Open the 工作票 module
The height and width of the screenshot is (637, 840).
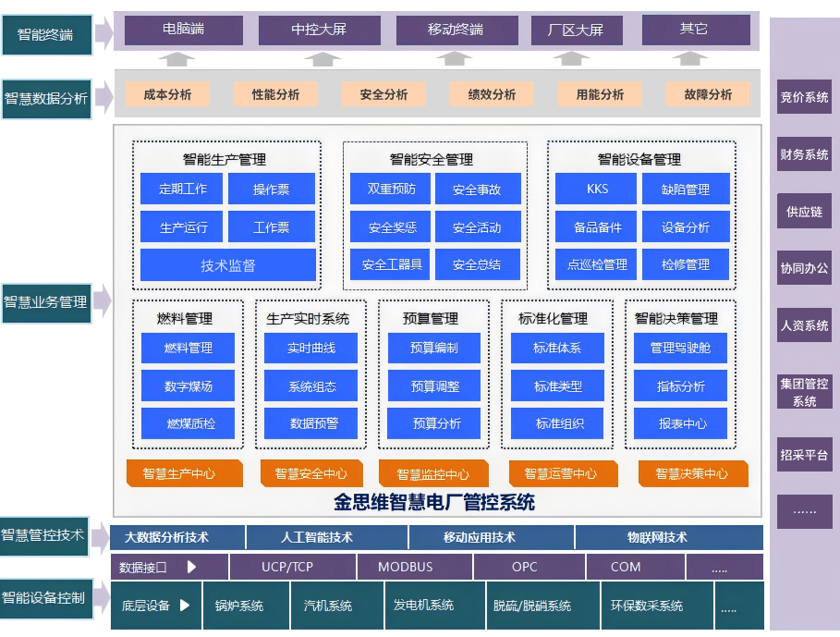[x=272, y=227]
